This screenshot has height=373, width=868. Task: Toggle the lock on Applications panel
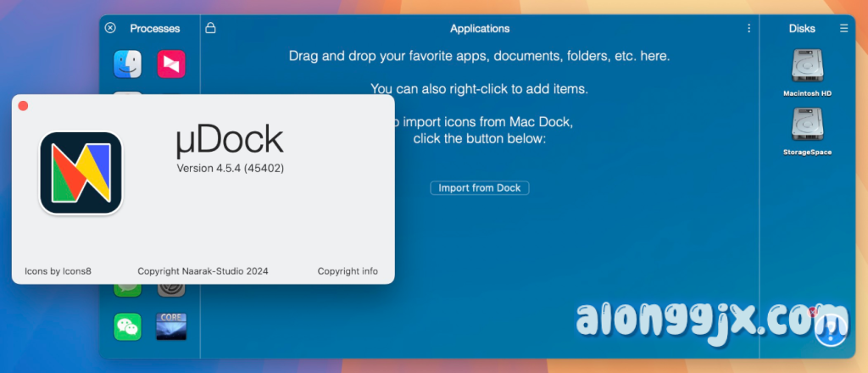[x=210, y=28]
